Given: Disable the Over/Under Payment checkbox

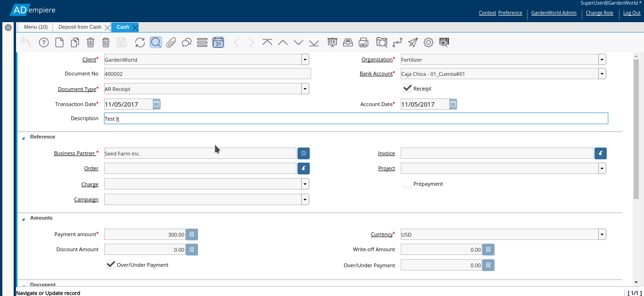Looking at the screenshot, I should pos(110,264).
